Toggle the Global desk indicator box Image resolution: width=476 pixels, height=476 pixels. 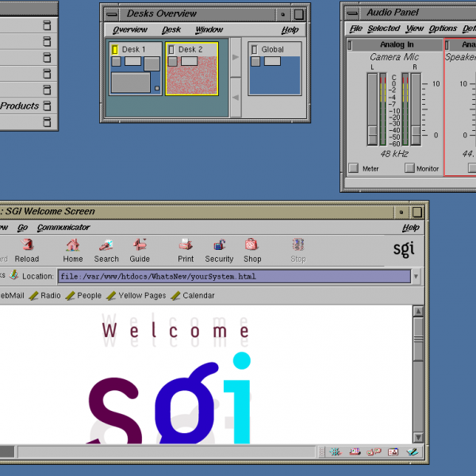(255, 49)
